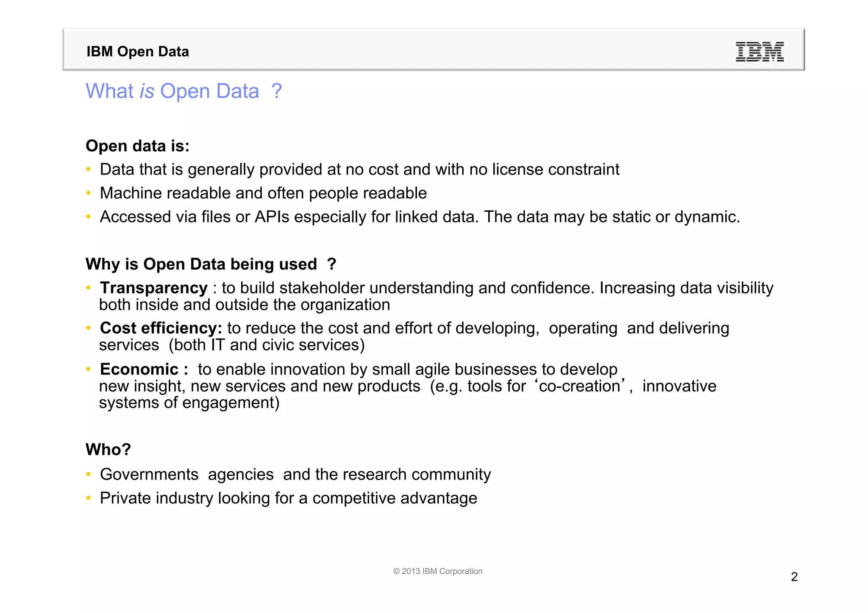Select the line "systems of engagement)"
868x613 pixels.
tap(189, 403)
